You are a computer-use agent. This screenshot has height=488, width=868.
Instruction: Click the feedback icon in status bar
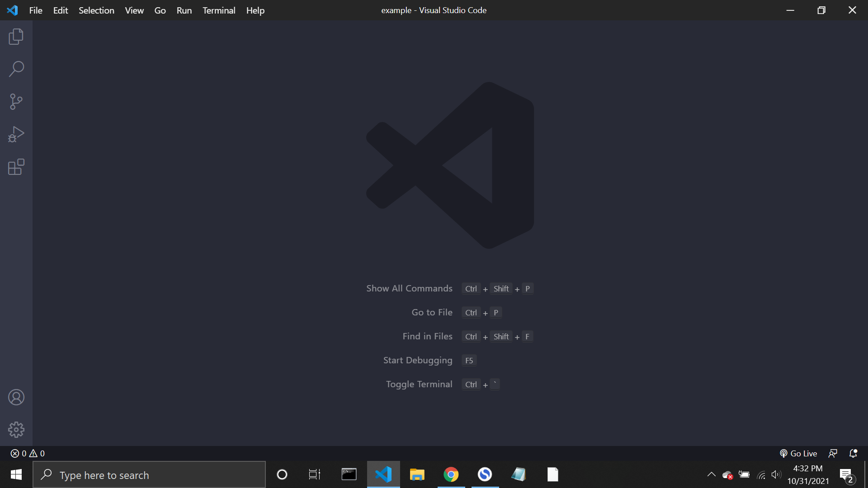[x=833, y=453]
